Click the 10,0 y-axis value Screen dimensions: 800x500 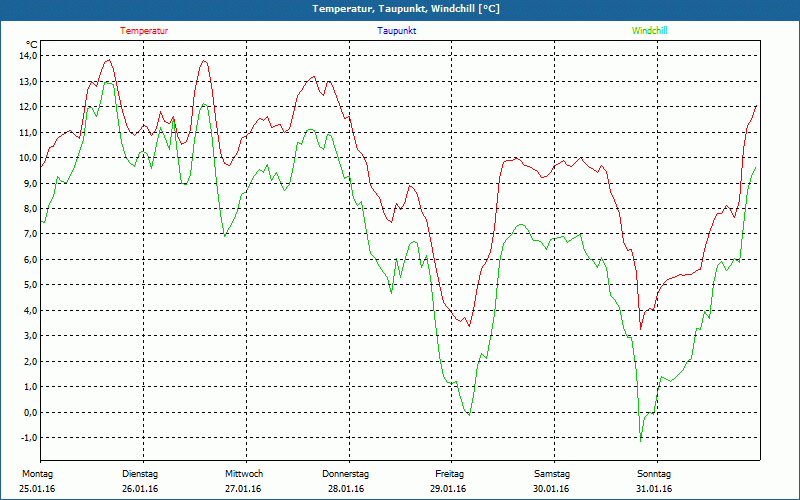tap(28, 158)
